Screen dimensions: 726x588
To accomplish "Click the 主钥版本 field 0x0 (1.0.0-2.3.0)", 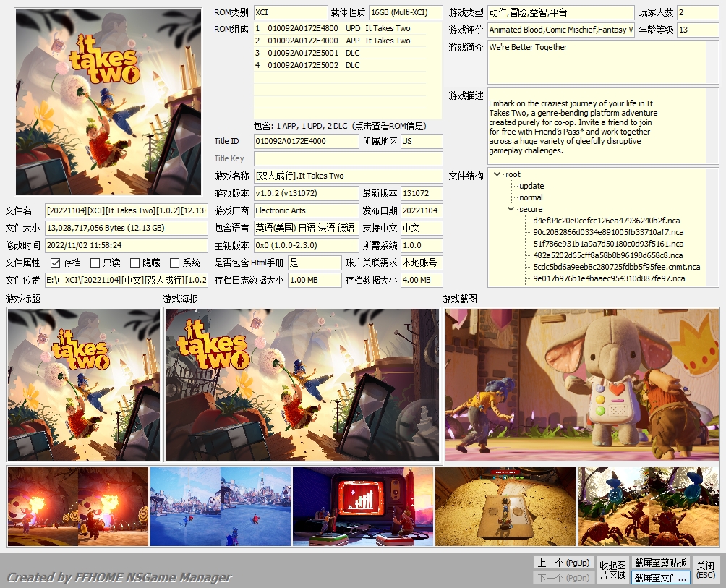I will (306, 245).
